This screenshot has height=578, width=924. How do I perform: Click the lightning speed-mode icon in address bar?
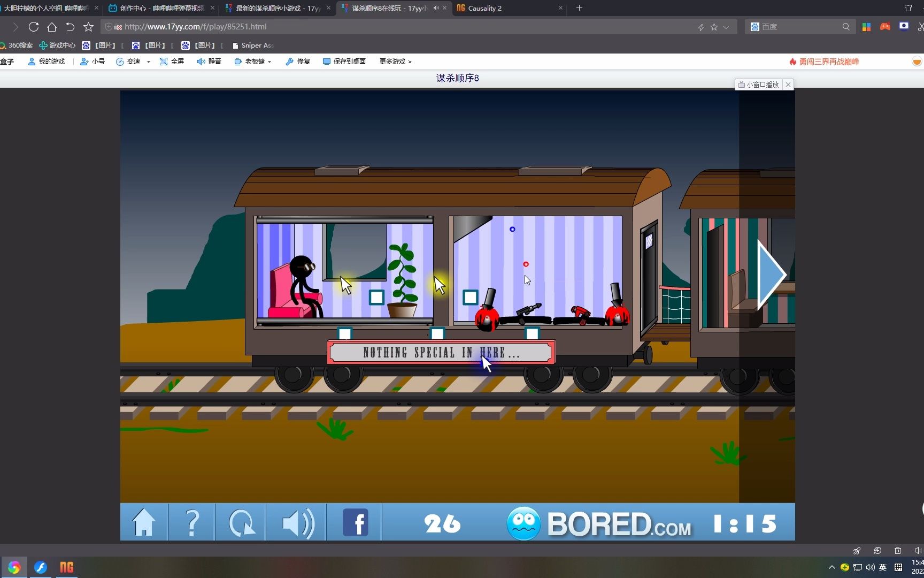point(700,27)
